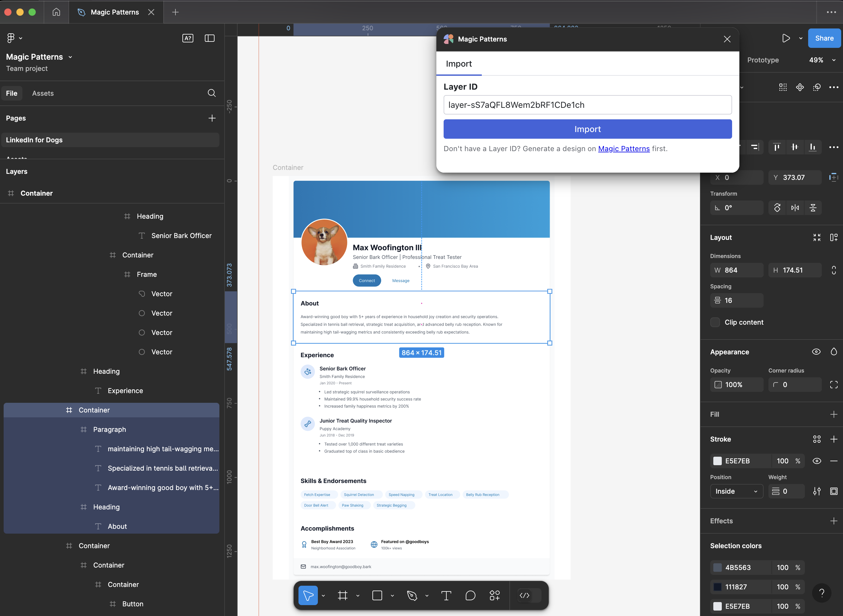Toggle the sidebar panel layout icon
Viewport: 843px width, 616px height.
(210, 38)
